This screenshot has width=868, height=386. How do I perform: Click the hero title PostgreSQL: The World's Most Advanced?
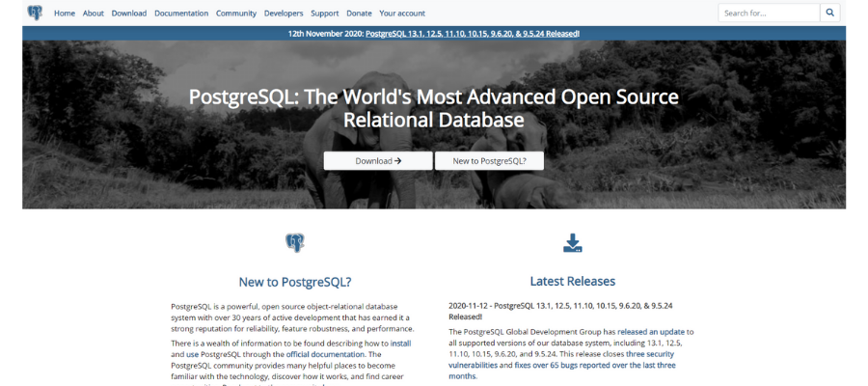[x=433, y=108]
